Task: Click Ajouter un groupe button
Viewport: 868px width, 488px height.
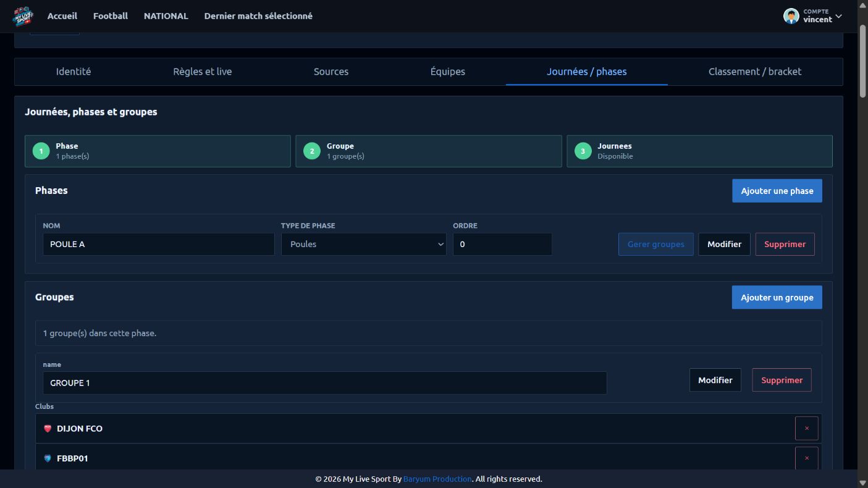Action: [777, 297]
